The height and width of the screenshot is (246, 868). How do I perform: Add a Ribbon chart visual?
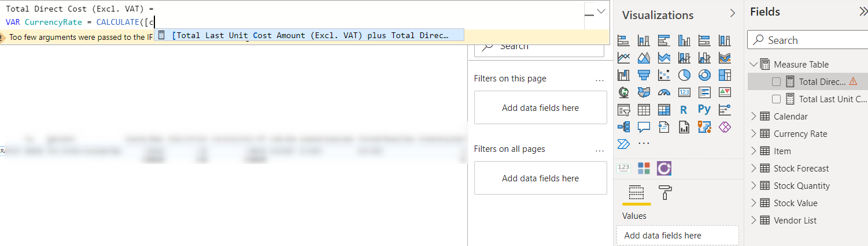click(725, 58)
